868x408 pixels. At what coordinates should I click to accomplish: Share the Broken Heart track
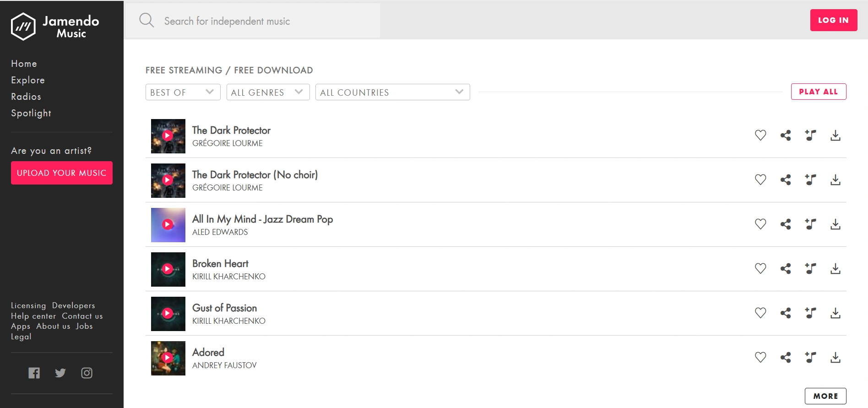(786, 269)
